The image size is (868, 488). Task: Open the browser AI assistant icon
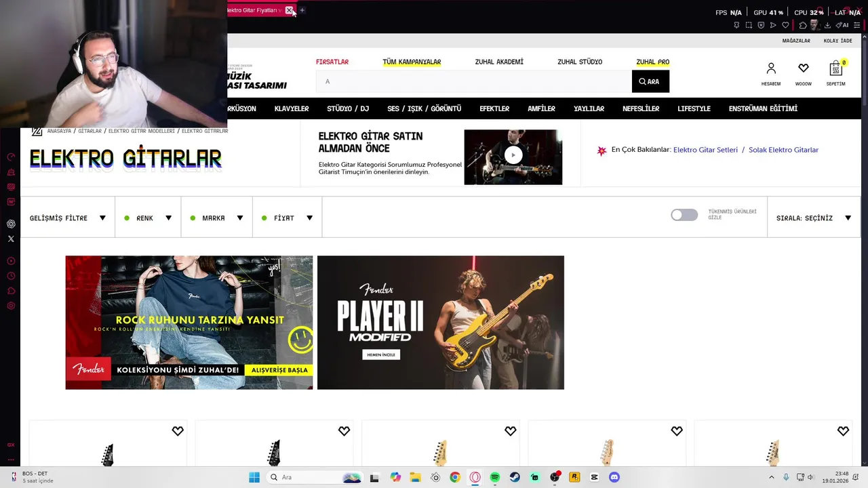coord(843,25)
